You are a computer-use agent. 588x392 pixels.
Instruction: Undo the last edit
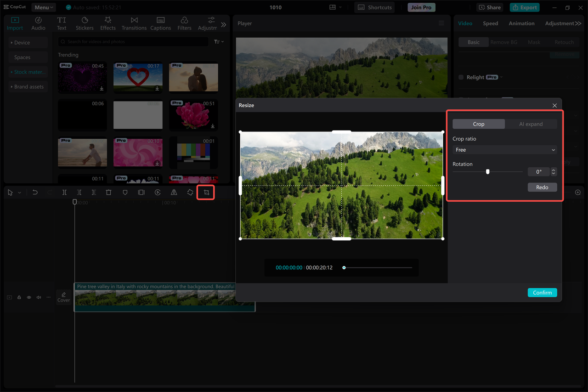[x=35, y=192]
